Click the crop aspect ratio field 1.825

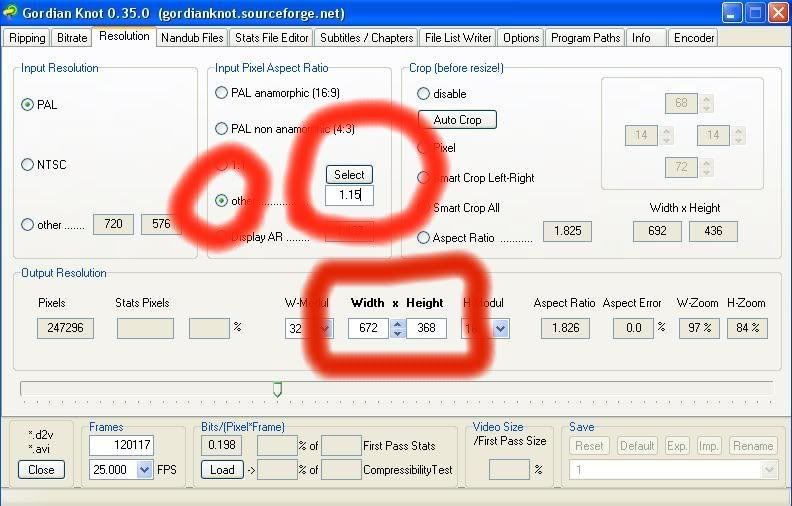(x=567, y=231)
